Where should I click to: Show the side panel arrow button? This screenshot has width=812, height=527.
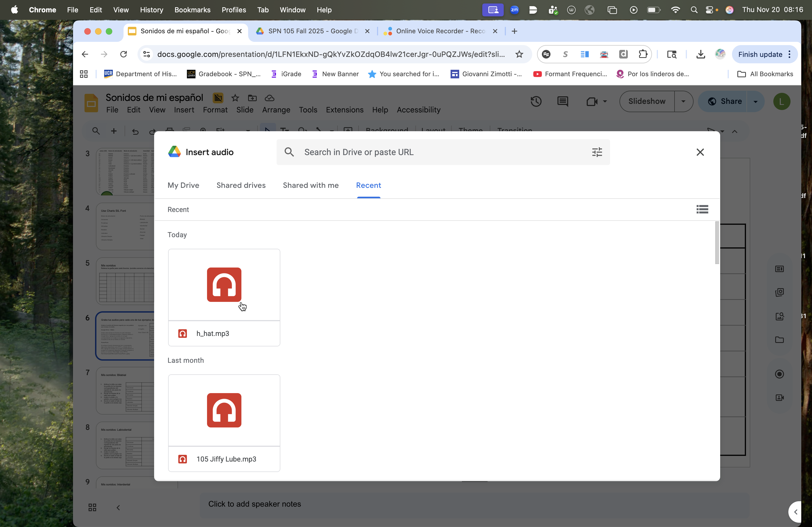coord(796,512)
